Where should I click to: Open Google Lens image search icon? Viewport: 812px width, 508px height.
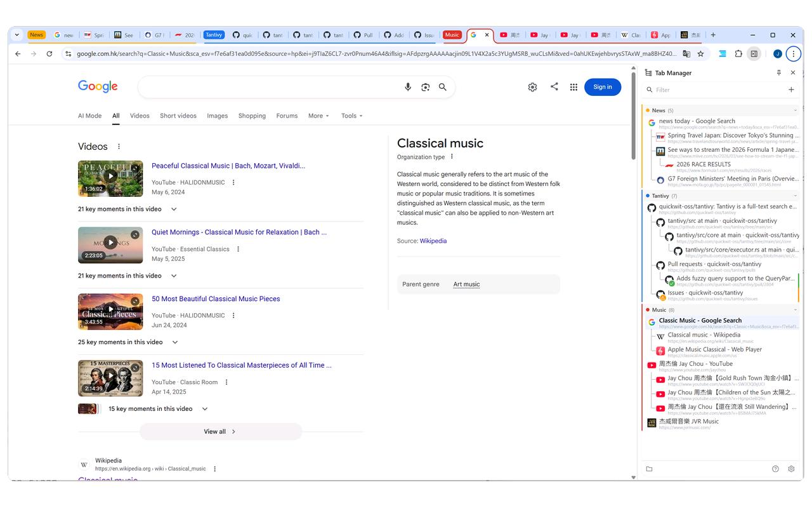pos(426,87)
